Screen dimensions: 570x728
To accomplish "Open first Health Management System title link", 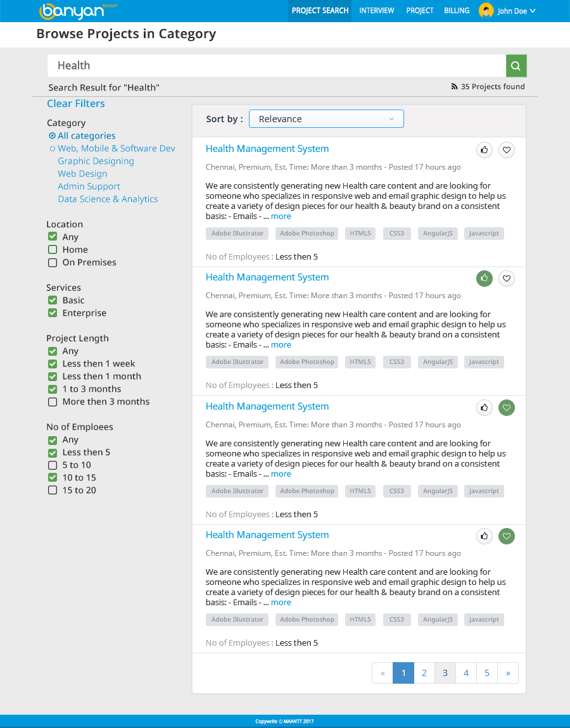I will [x=267, y=149].
